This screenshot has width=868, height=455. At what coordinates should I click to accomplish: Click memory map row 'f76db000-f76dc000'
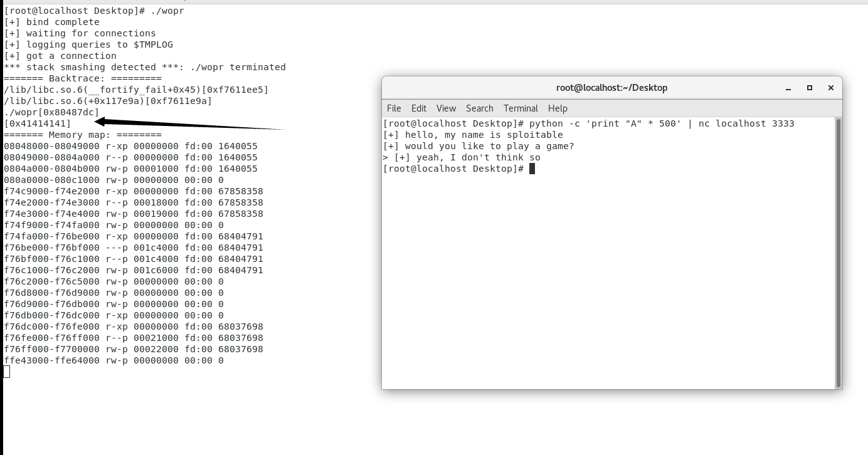[x=114, y=315]
